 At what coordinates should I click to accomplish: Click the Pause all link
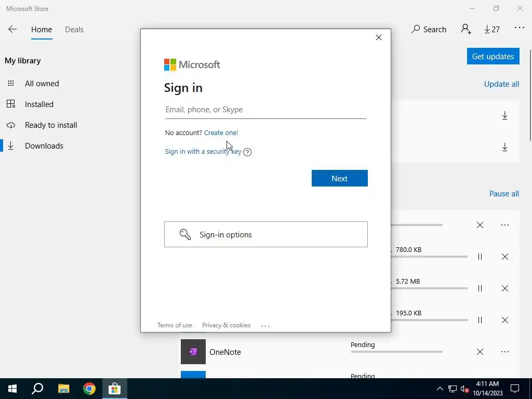click(504, 194)
